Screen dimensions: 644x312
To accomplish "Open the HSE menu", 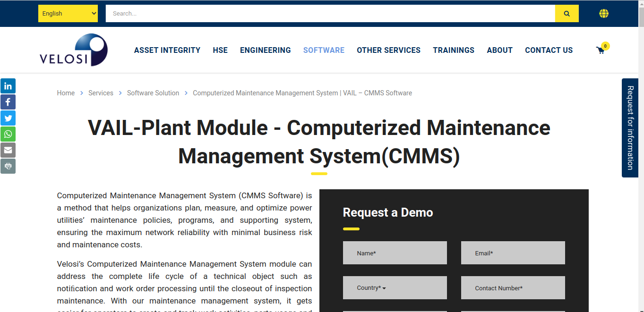I will pos(220,50).
